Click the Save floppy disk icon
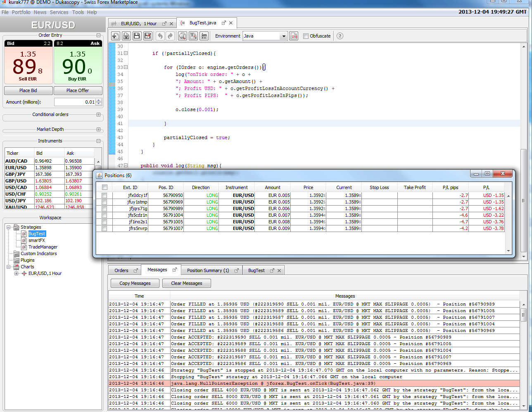This screenshot has height=412, width=532. click(137, 36)
